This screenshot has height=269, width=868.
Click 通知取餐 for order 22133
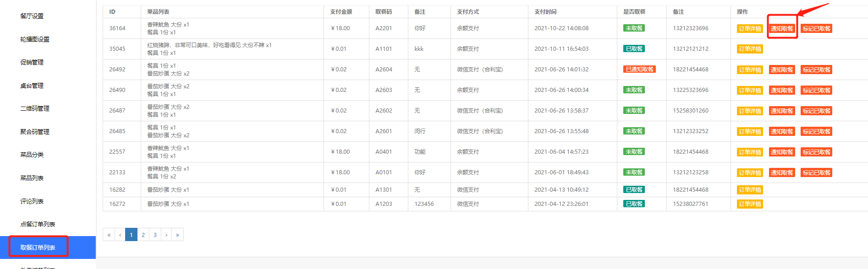tap(782, 172)
